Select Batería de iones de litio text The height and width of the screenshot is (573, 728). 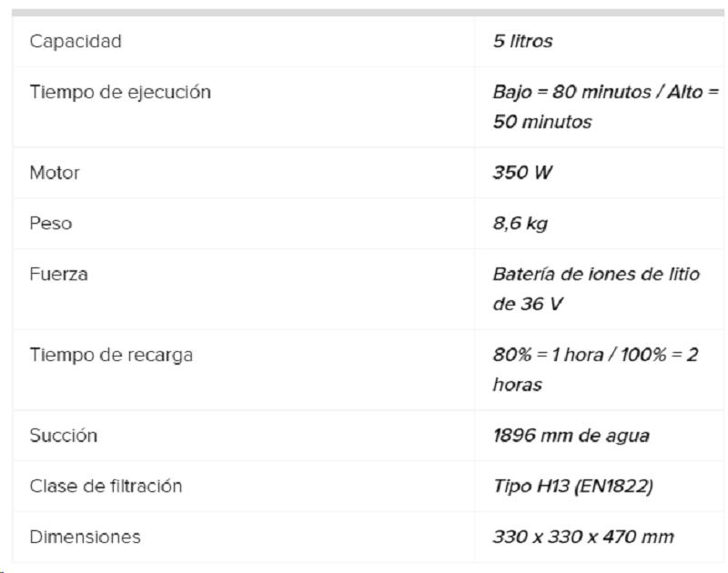597,274
